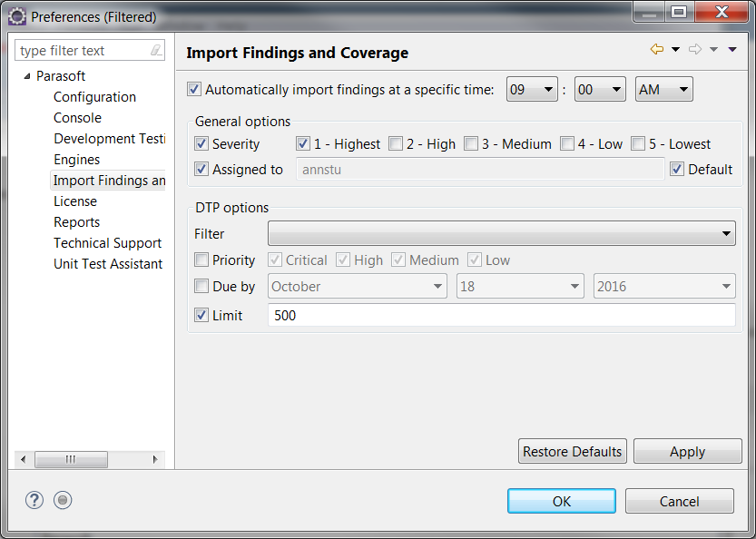756x539 pixels.
Task: Collapse the Parasoft tree node
Action: pyautogui.click(x=27, y=76)
